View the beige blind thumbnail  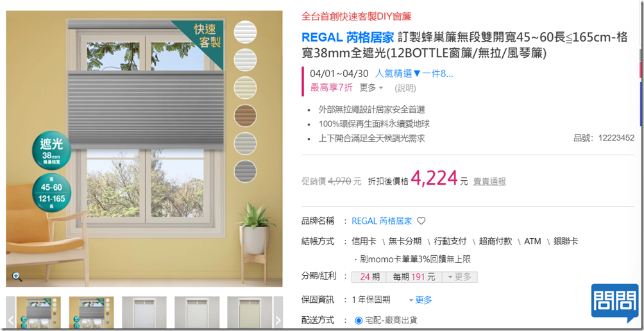click(x=250, y=312)
